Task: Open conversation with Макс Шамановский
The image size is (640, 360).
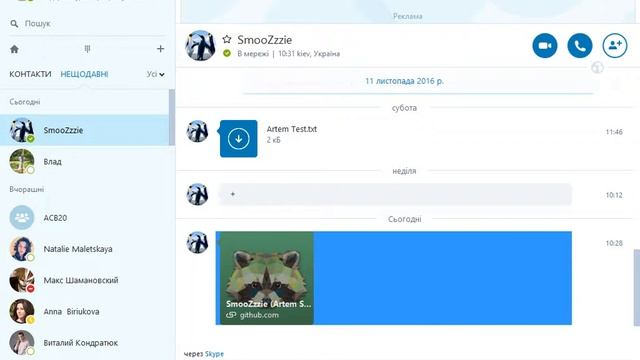Action: [84, 280]
